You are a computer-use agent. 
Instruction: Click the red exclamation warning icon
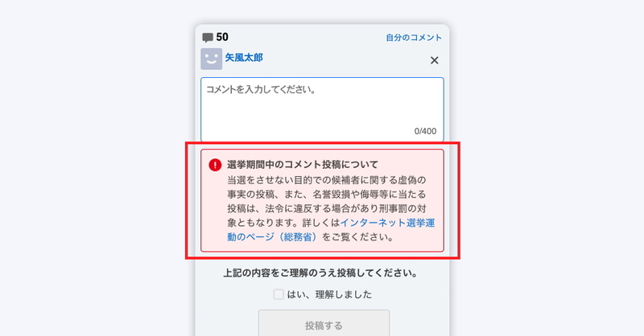pos(215,165)
